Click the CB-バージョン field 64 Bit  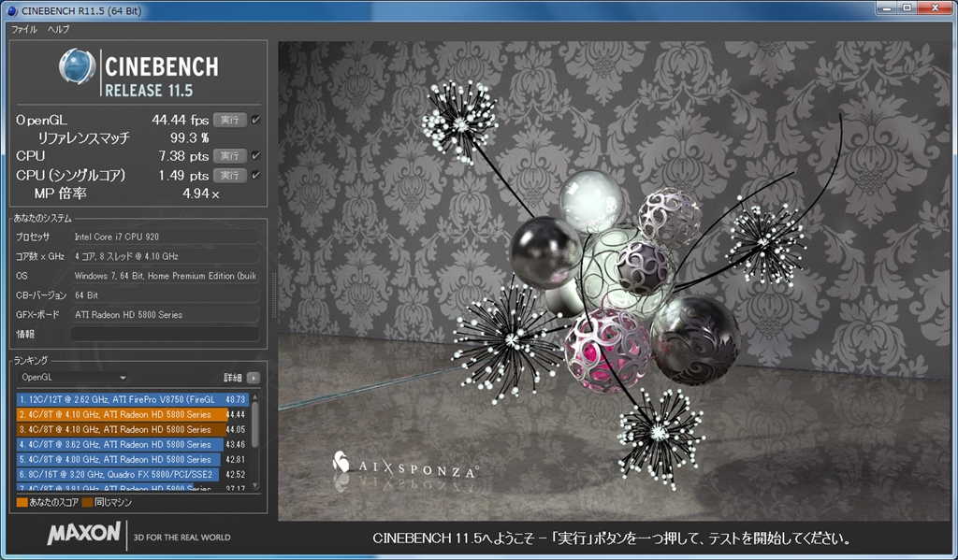point(165,295)
